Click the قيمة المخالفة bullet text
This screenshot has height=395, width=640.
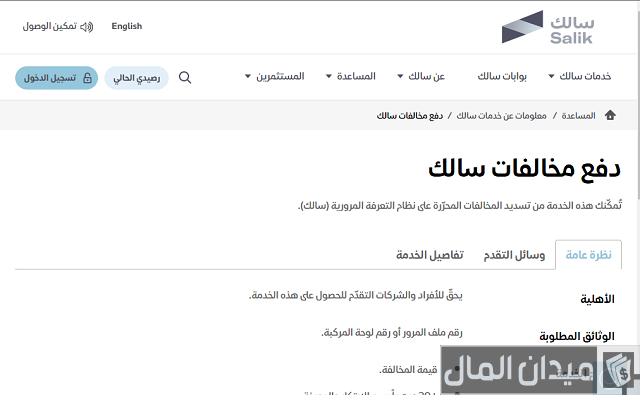[408, 370]
